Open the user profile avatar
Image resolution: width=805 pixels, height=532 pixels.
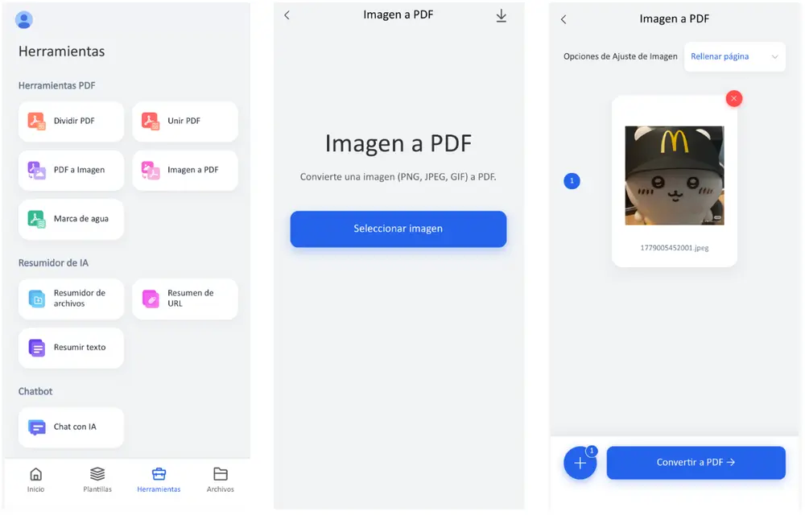24,20
